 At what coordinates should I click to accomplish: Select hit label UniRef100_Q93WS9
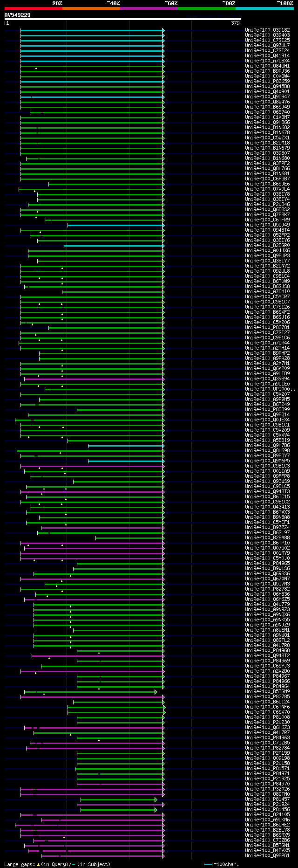pos(267,482)
